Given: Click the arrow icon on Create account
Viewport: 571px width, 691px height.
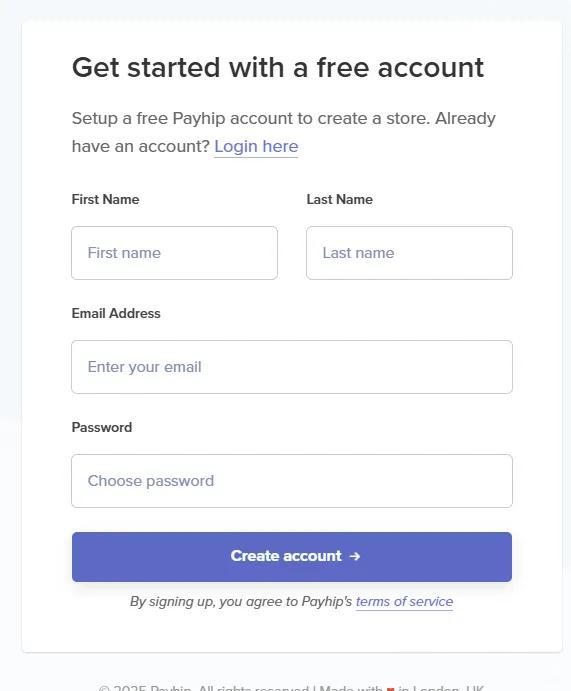Looking at the screenshot, I should point(355,557).
